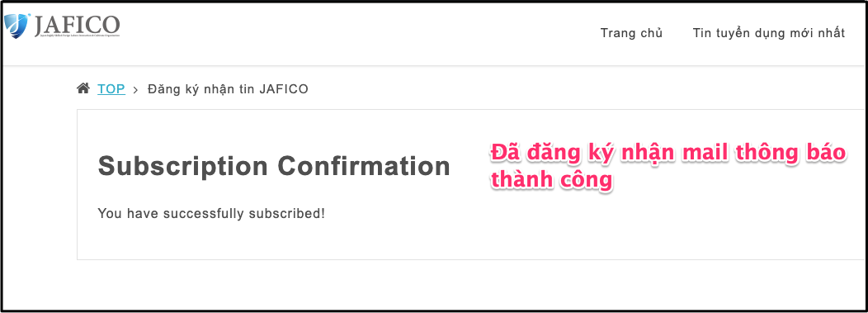This screenshot has width=868, height=313.
Task: Select the Đăng ký nhận tin JAFICO breadcrumb
Action: [228, 88]
